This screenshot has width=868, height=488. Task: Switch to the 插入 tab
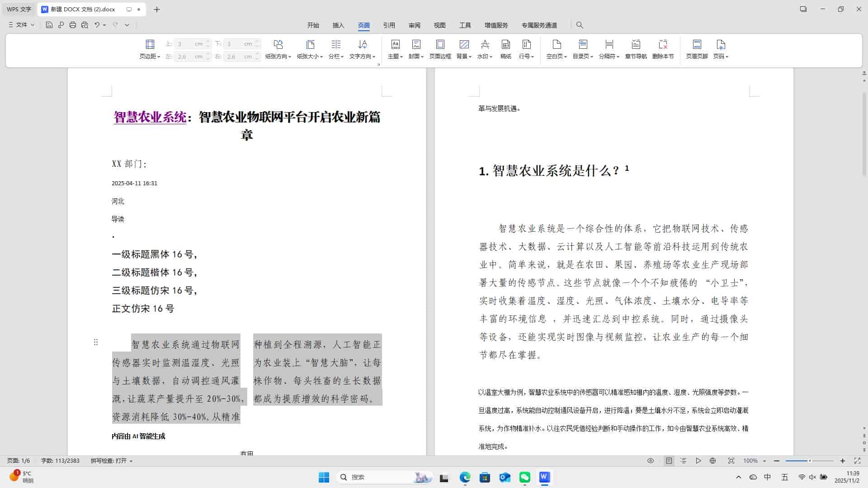(338, 25)
